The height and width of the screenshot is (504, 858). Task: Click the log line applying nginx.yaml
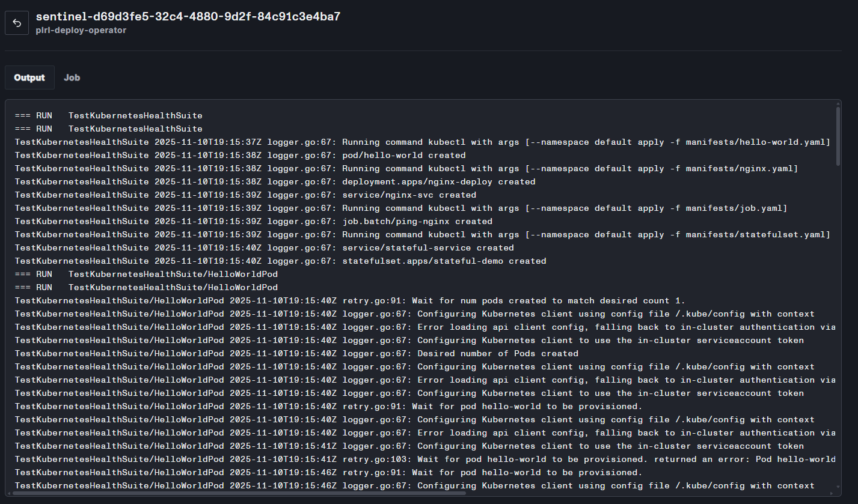click(406, 168)
